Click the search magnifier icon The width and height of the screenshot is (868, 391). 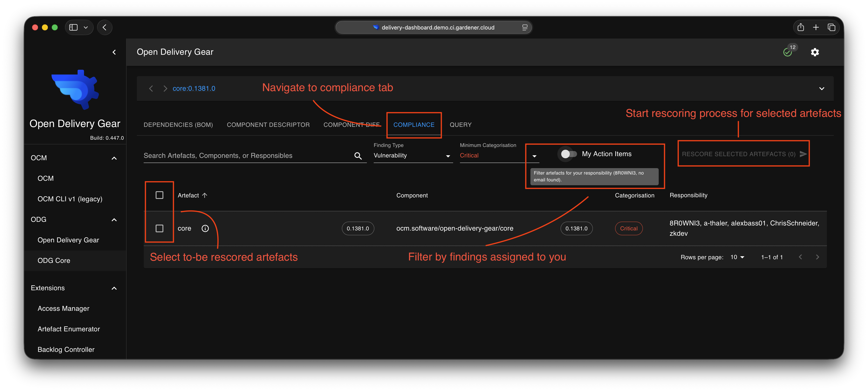[357, 155]
